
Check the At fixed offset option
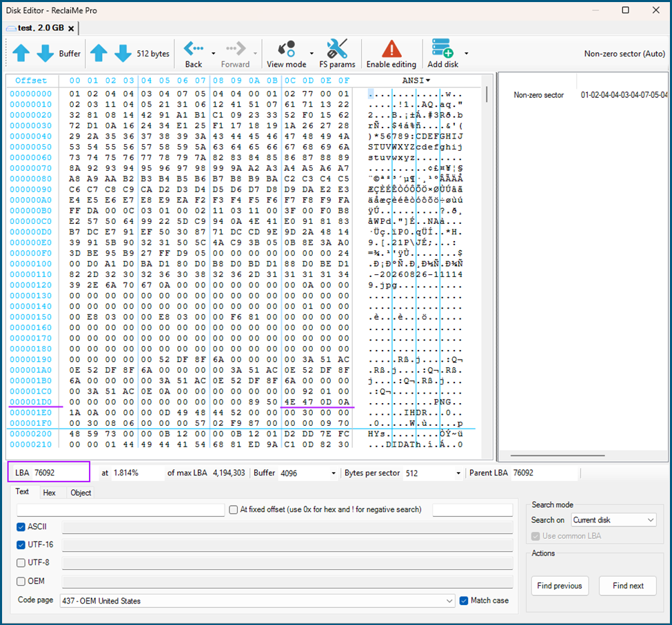(x=234, y=510)
